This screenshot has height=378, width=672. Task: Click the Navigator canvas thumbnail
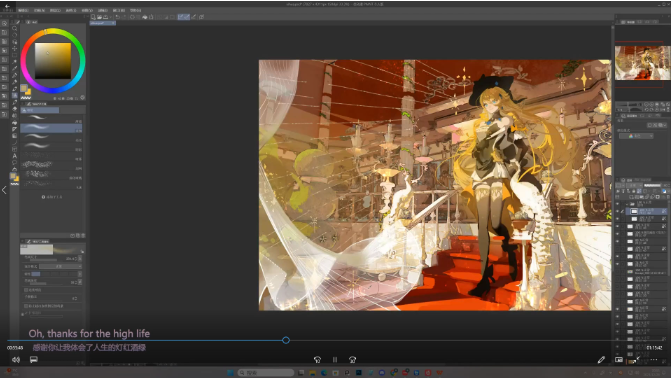(x=642, y=63)
